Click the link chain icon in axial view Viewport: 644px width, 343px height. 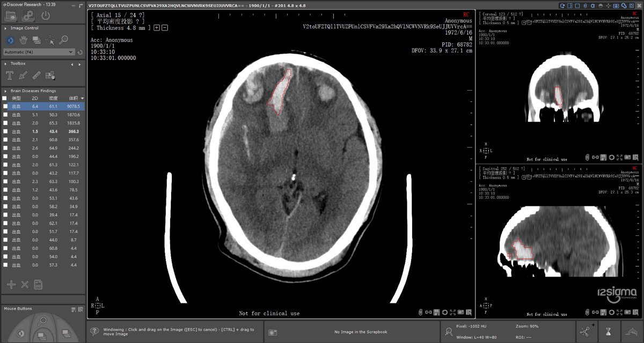428,312
